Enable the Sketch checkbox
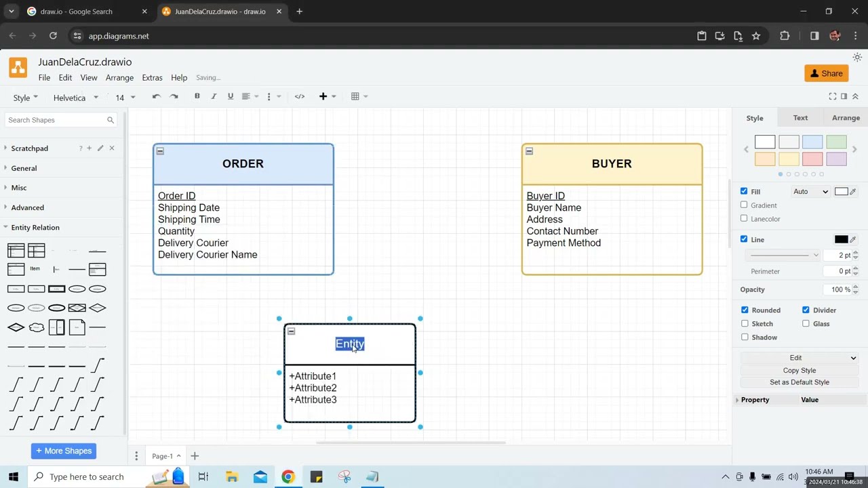The image size is (868, 488). click(x=745, y=323)
